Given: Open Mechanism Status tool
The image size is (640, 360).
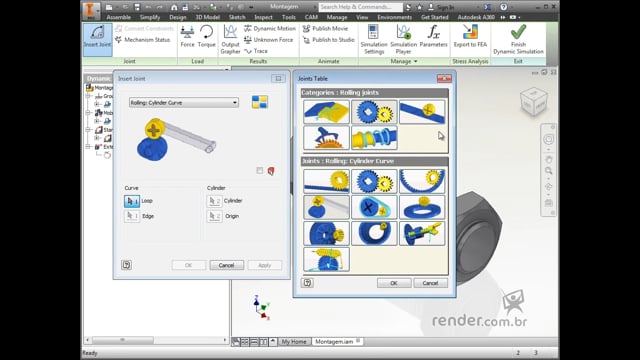Looking at the screenshot, I should [x=142, y=40].
